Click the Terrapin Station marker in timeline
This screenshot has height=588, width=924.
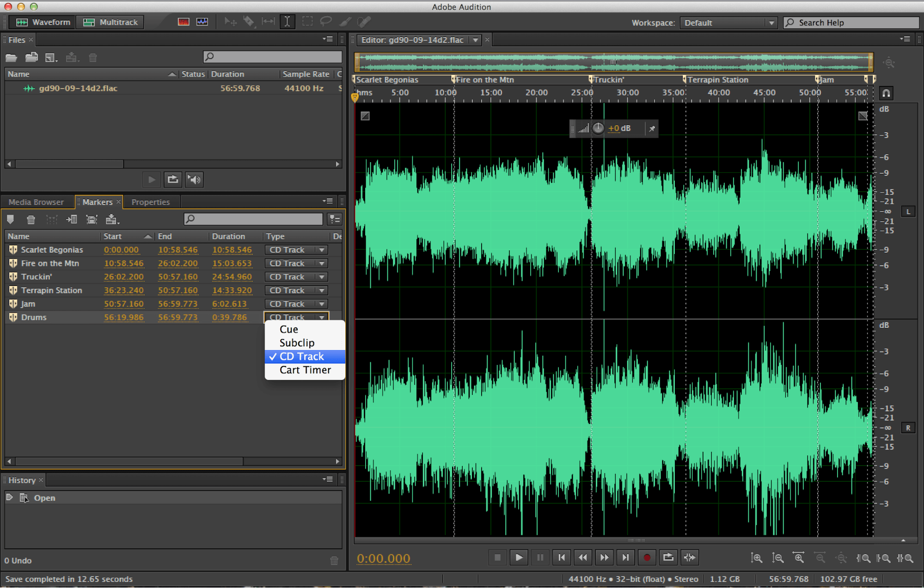[681, 80]
